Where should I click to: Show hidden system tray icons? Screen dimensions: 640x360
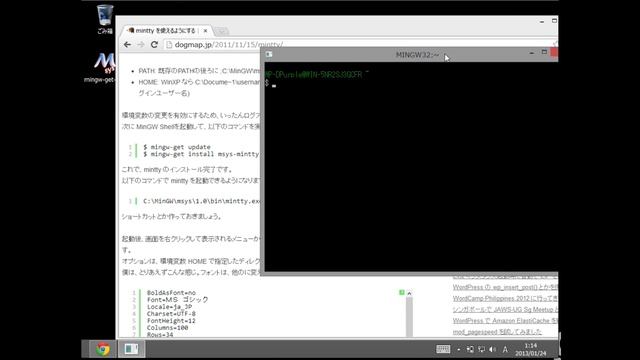point(459,350)
